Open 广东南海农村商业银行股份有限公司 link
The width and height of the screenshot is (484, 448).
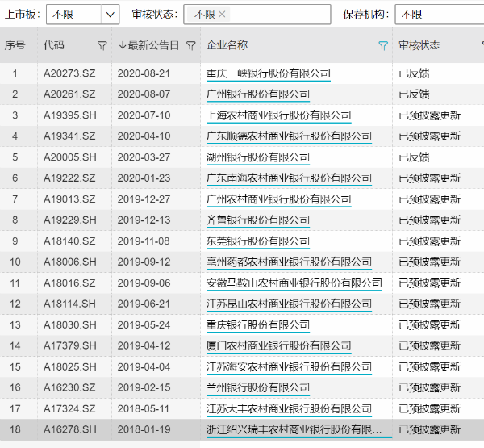click(x=289, y=178)
